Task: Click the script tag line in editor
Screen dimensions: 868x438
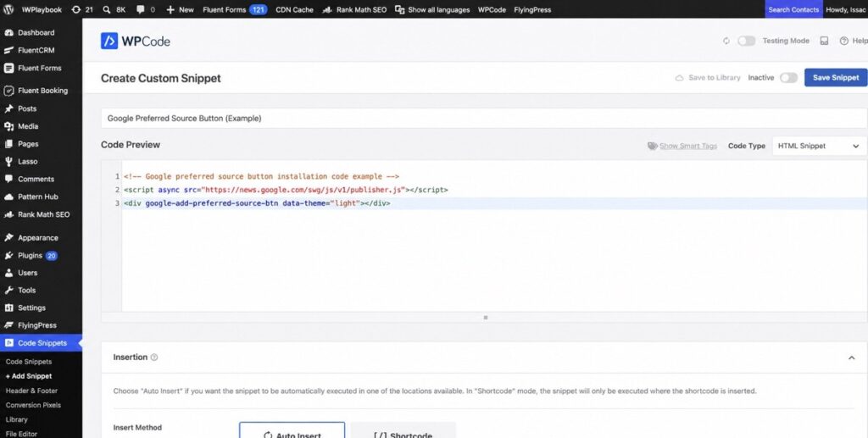Action: point(286,190)
